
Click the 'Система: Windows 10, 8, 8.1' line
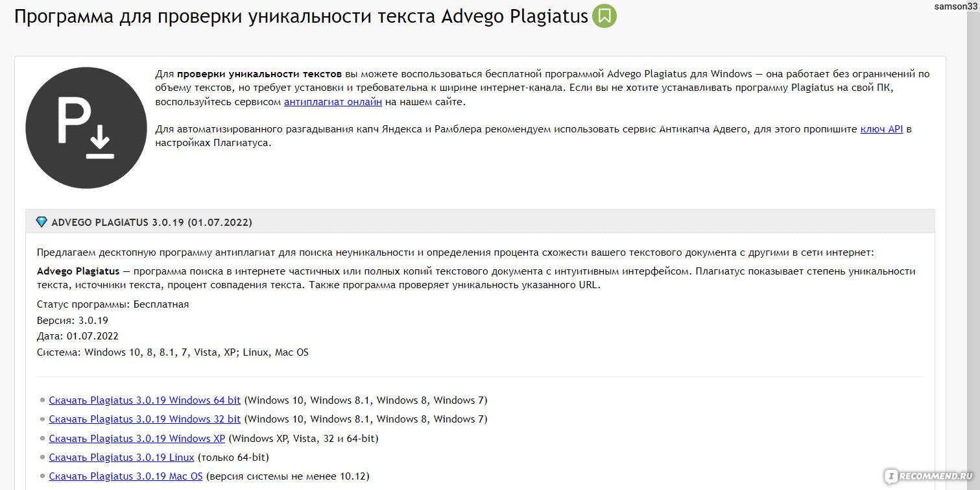tap(173, 352)
